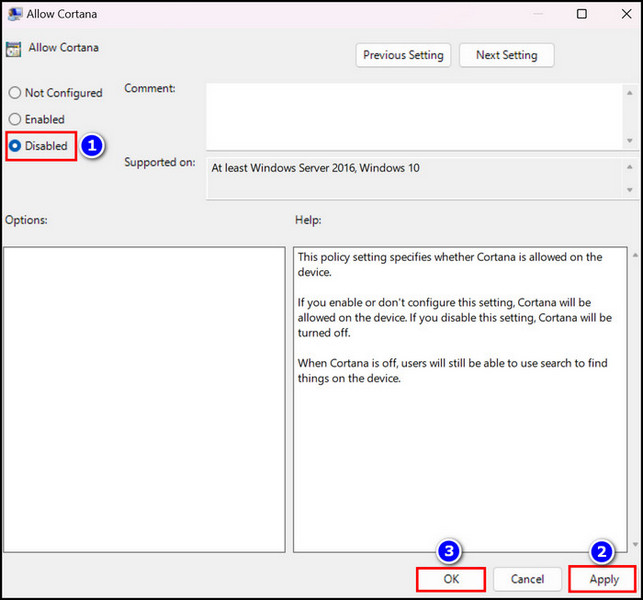Click Comment box scroll down arrow
This screenshot has width=643, height=600.
(x=629, y=141)
